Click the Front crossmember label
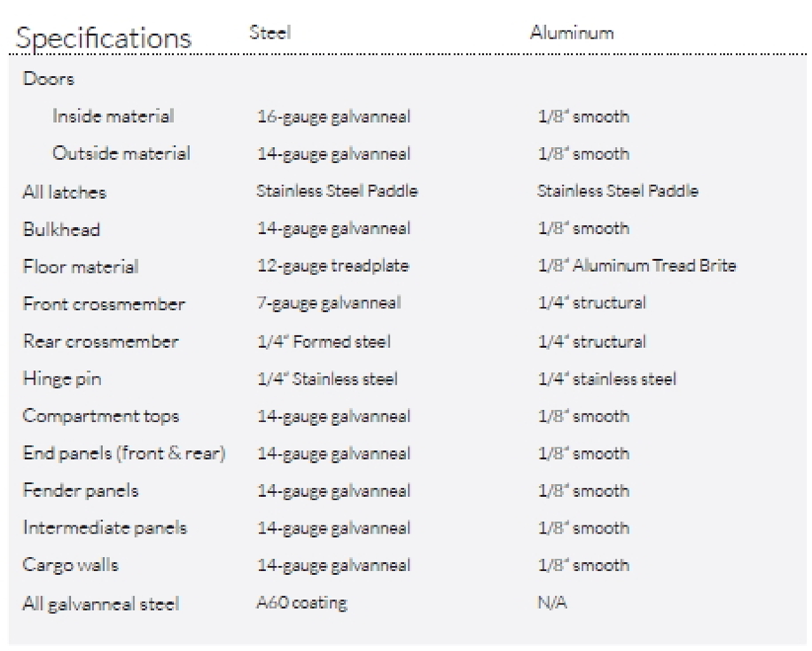Image resolution: width=812 pixels, height=651 pixels. click(x=103, y=304)
